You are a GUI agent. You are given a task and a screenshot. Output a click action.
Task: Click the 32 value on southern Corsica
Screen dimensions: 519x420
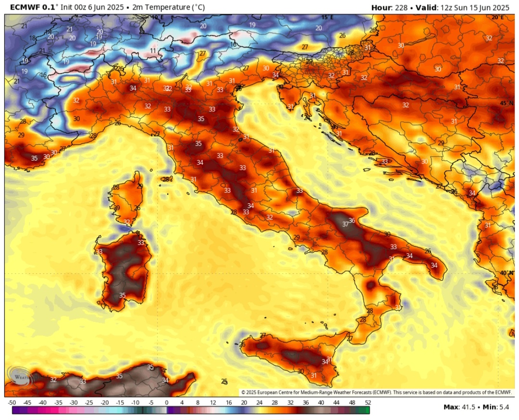127,222
